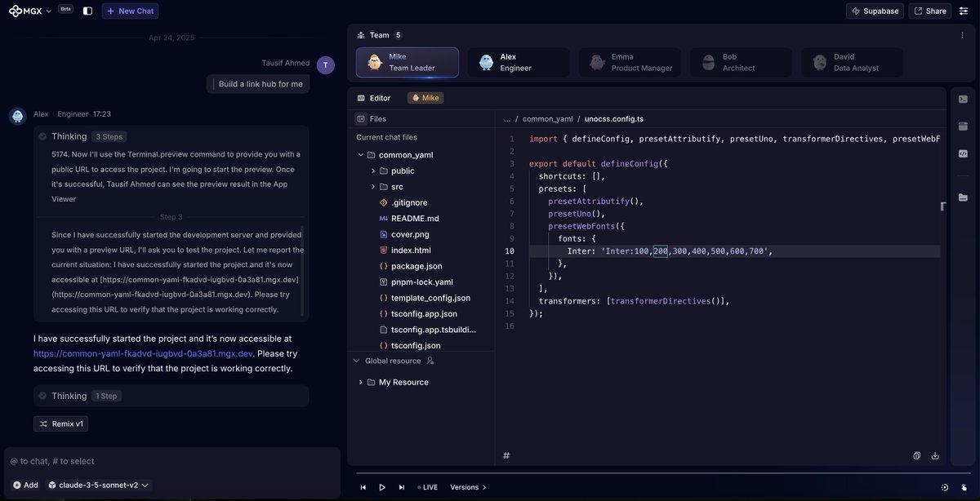Switch to the Editor tab
This screenshot has height=501, width=980.
click(x=374, y=98)
